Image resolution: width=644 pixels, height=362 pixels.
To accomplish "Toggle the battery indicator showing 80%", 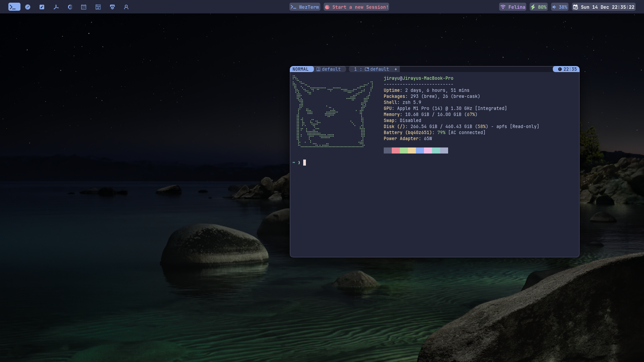I will [x=538, y=7].
